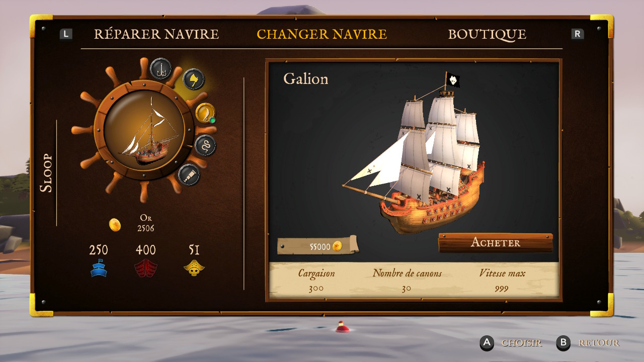Viewport: 644px width, 362px height.
Task: Select the lightning bolt upgrade icon
Action: [193, 79]
